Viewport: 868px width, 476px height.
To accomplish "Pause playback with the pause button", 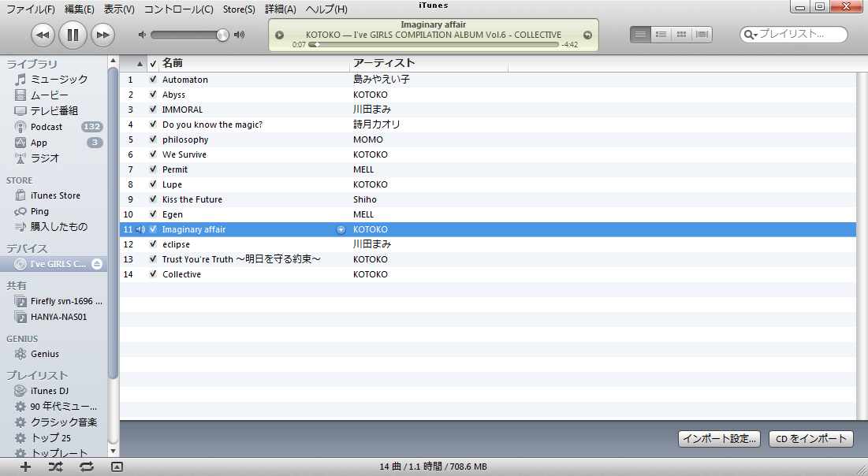I will (73, 35).
